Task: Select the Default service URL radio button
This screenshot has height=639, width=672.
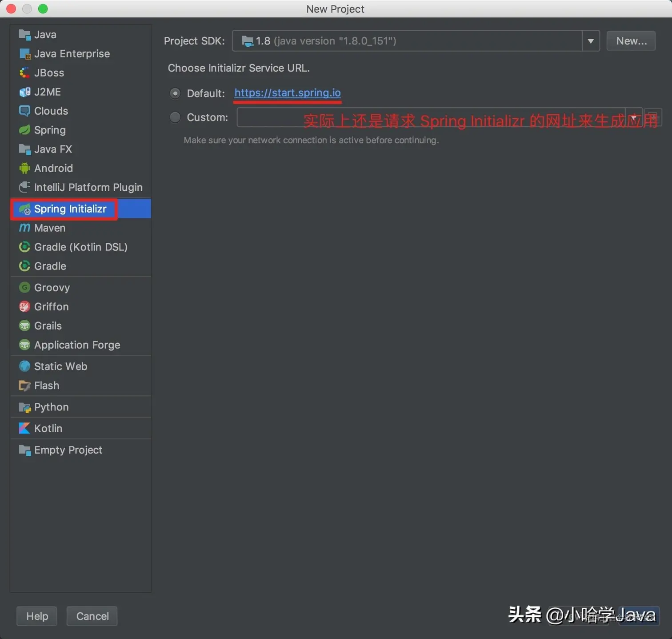Action: [x=175, y=93]
